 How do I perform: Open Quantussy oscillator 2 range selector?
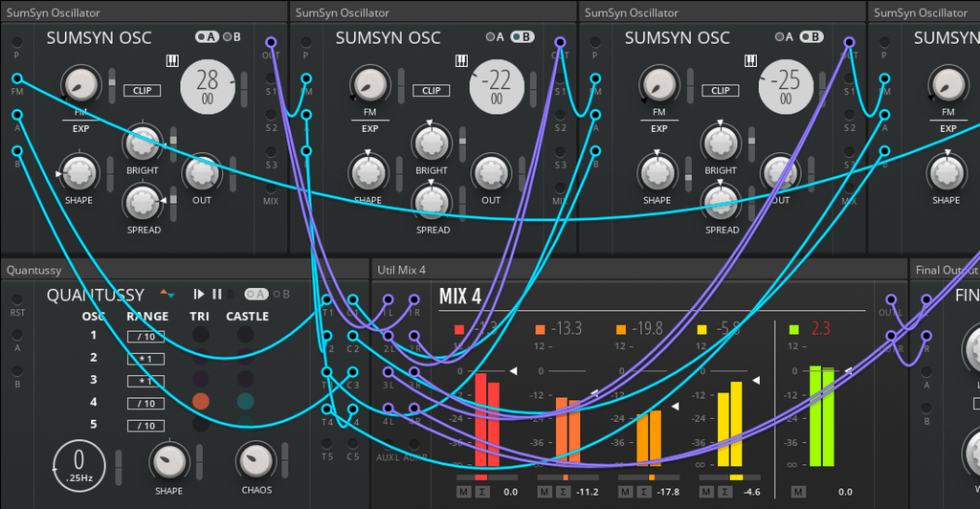coord(145,359)
